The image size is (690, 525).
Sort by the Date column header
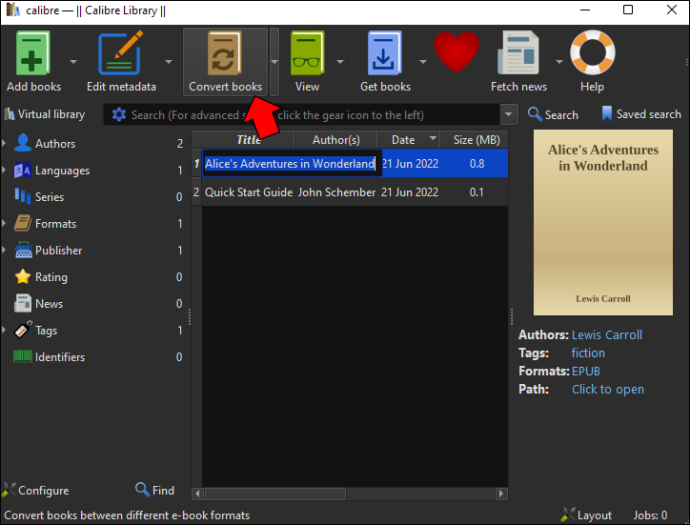(x=408, y=140)
